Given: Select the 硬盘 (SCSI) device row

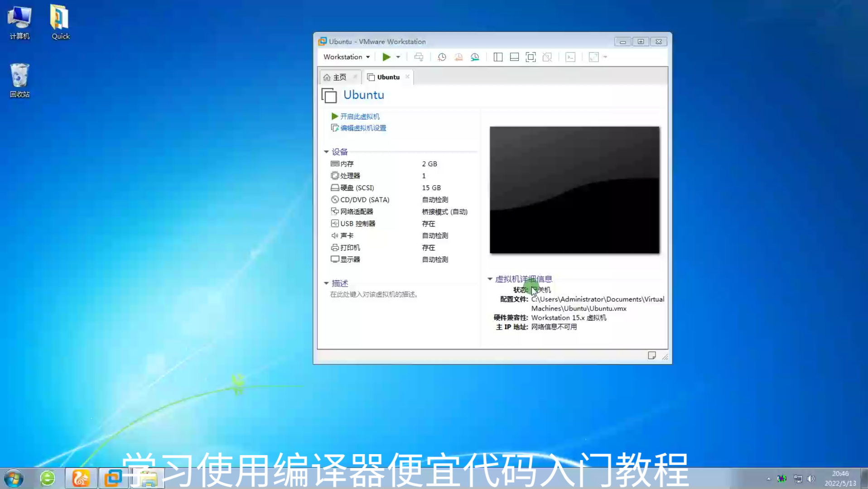Looking at the screenshot, I should point(403,188).
